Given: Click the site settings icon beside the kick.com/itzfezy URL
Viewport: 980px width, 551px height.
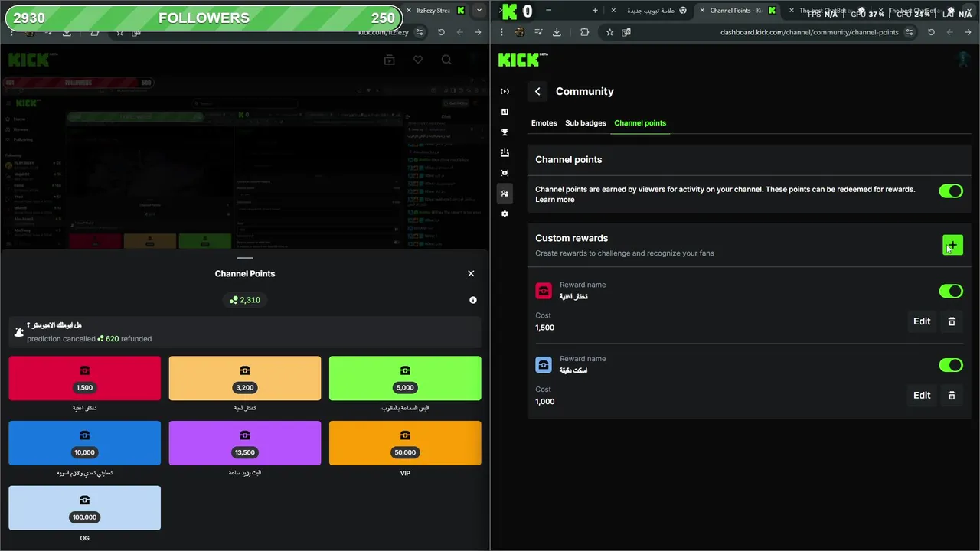Looking at the screenshot, I should 420,32.
